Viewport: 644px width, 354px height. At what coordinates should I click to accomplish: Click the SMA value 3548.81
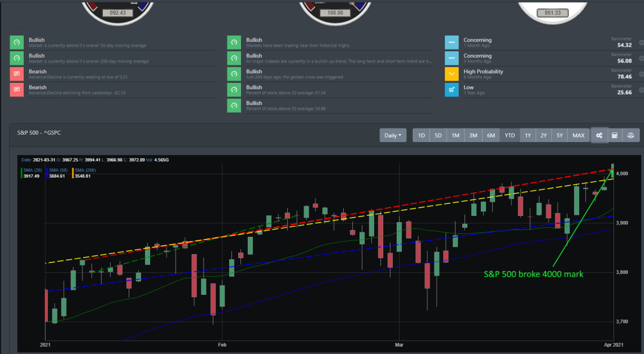coord(82,176)
